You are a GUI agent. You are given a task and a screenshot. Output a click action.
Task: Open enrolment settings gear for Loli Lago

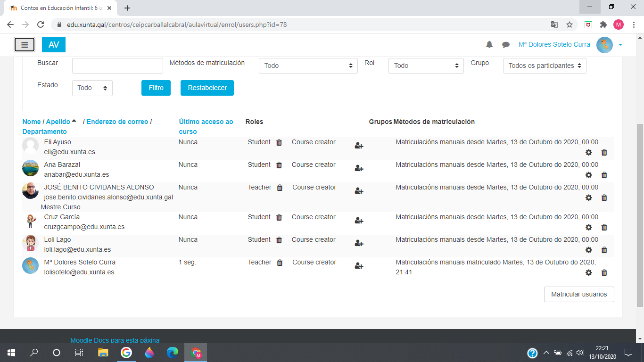coord(588,250)
